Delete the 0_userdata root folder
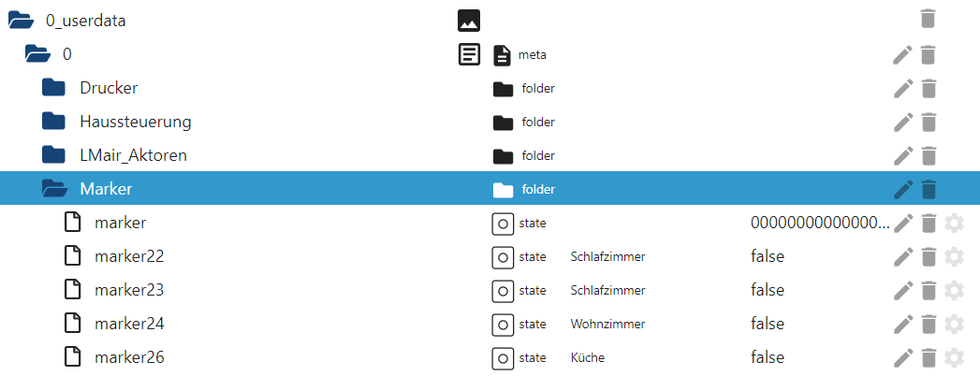 (x=929, y=19)
